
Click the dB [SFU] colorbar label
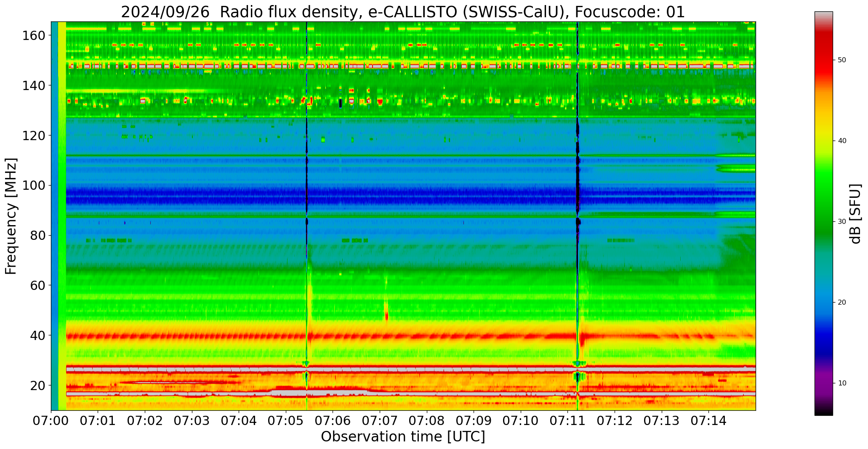[x=855, y=213]
